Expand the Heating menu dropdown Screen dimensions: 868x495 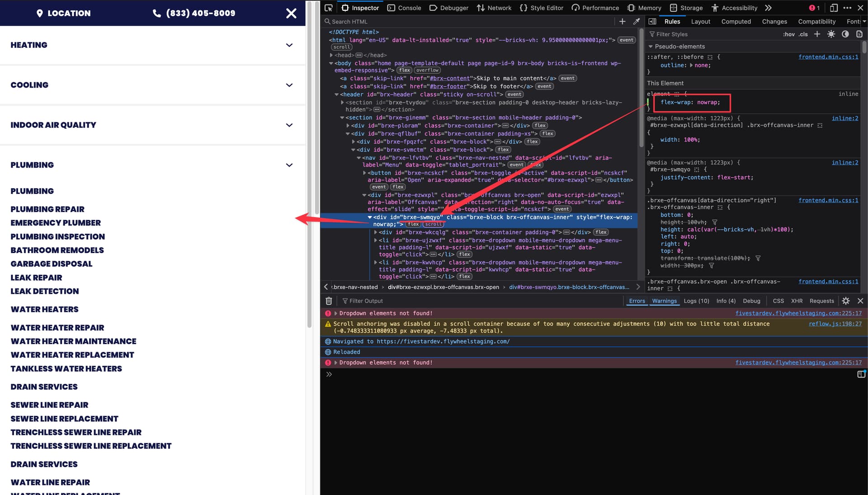coord(289,45)
